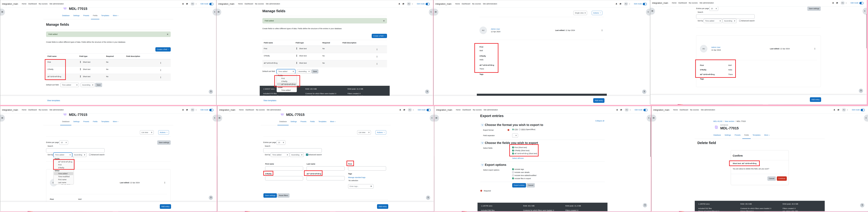Open help button on the advanced search page

[428, 198]
